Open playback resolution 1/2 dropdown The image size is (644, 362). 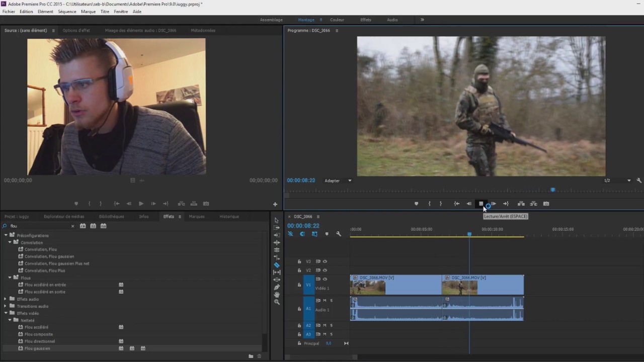[x=617, y=180]
